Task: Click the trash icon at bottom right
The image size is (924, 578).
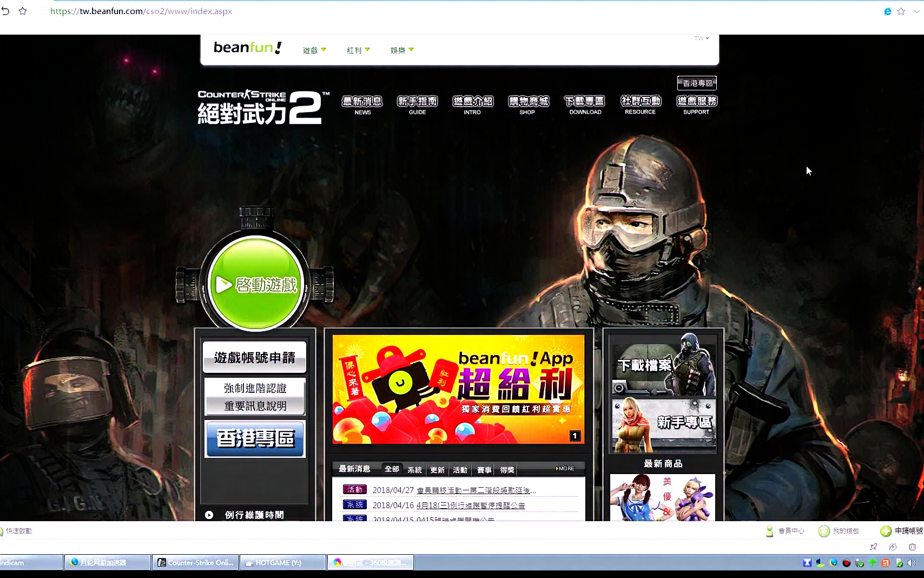Action: click(912, 547)
